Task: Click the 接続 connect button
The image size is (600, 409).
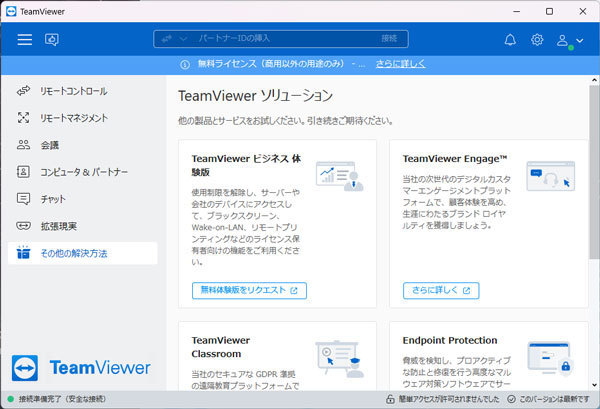Action: [389, 39]
